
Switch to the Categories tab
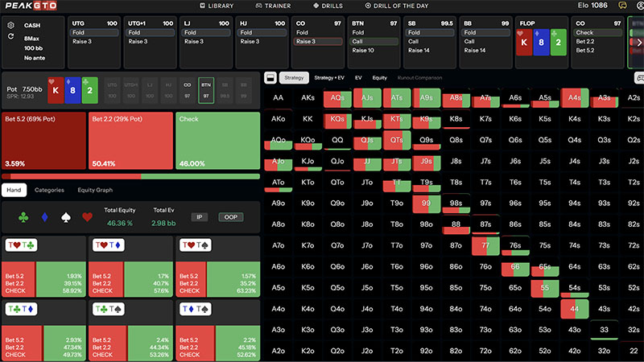49,191
